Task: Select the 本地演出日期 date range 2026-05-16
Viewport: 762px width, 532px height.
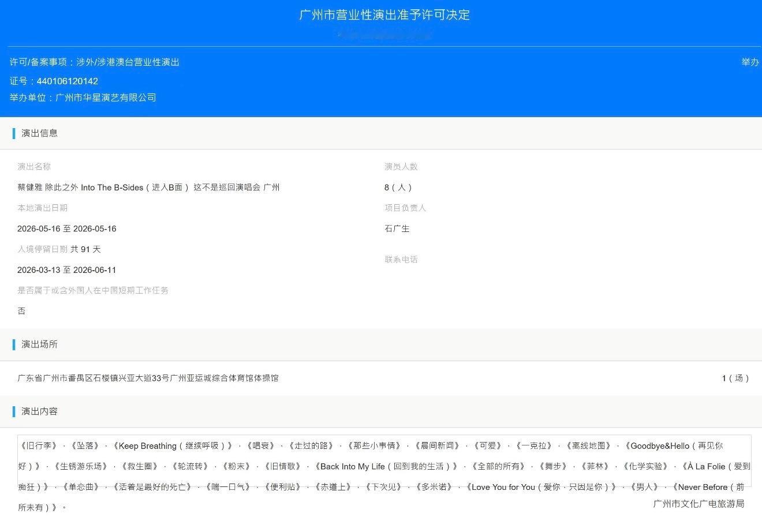Action: point(67,228)
